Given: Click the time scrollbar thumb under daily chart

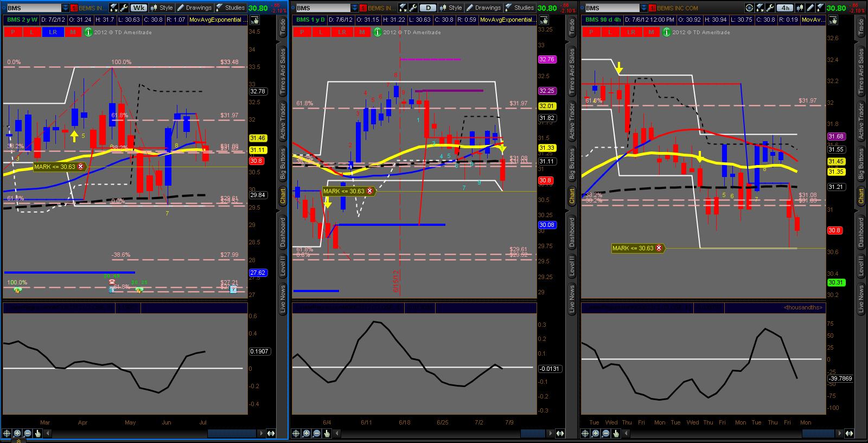Looking at the screenshot, I should click(532, 433).
